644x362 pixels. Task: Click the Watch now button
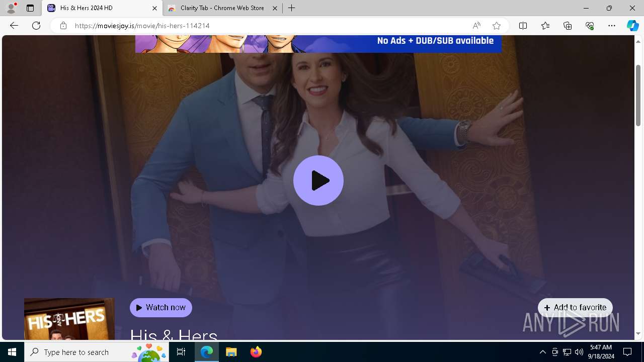pyautogui.click(x=161, y=308)
